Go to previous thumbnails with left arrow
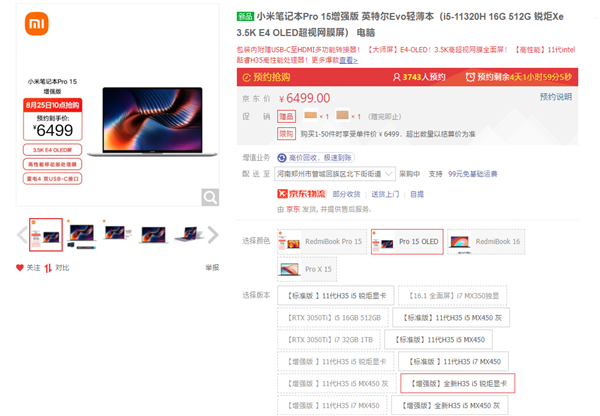The height and width of the screenshot is (416, 600). tap(22, 235)
